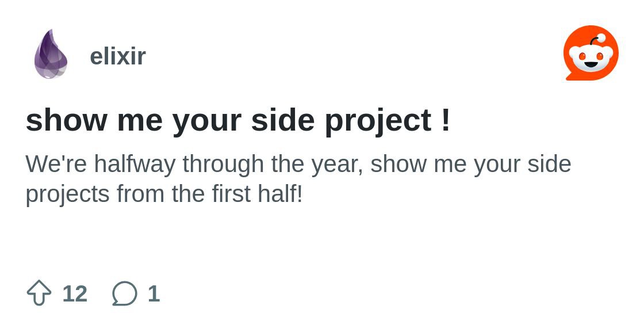Open comments via the speech bubble icon
Image resolution: width=644 pixels, height=336 pixels.
tap(124, 293)
